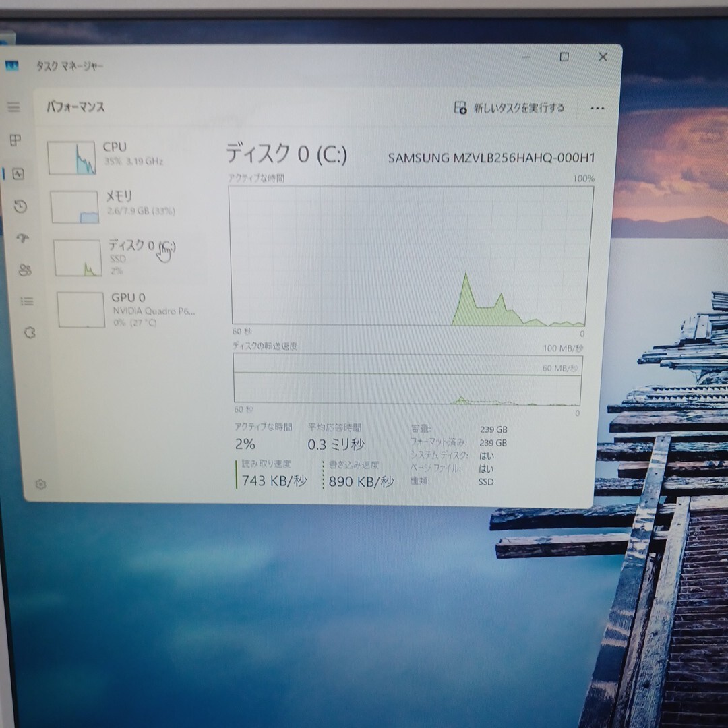Viewport: 728px width, 728px height.
Task: Click the タスク マネージャー window title
Action: [69, 66]
